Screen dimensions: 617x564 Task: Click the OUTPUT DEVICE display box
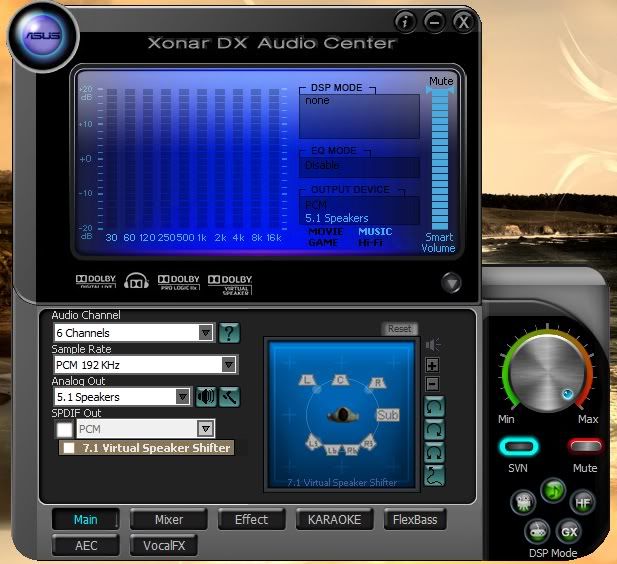(359, 211)
